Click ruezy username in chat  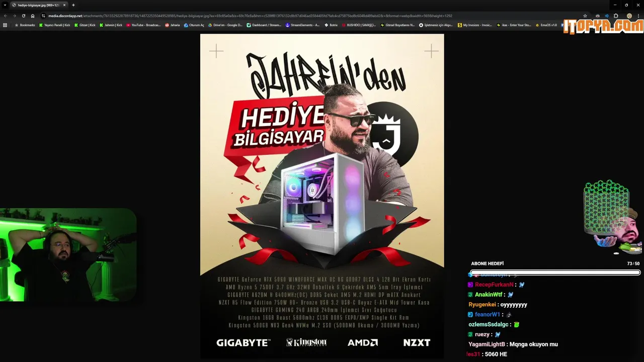coord(482,334)
